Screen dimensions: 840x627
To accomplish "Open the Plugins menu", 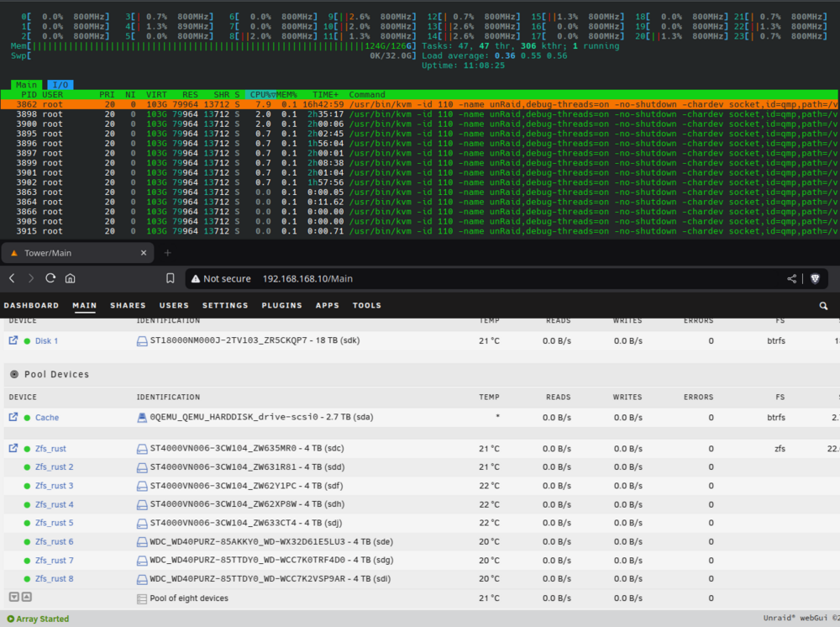I will click(x=281, y=305).
